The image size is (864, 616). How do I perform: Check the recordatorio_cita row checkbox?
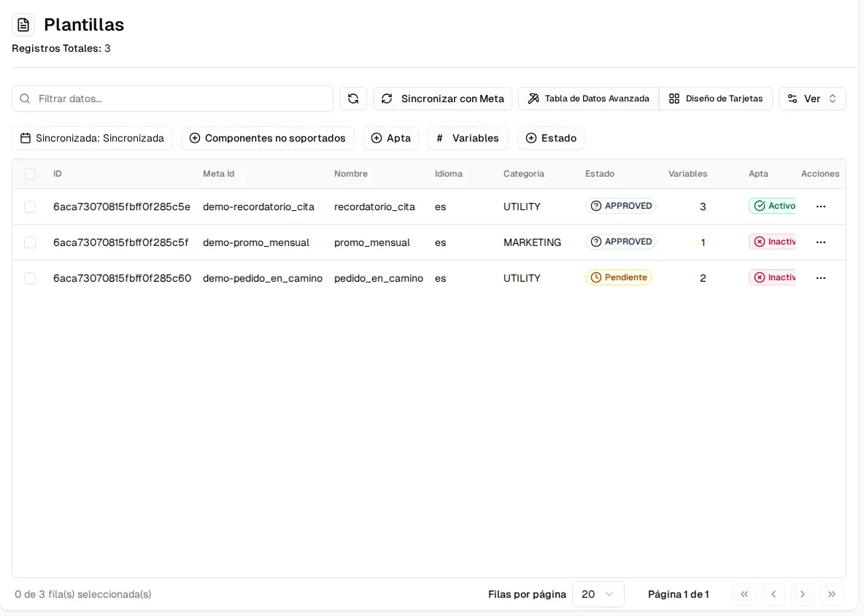click(x=30, y=207)
